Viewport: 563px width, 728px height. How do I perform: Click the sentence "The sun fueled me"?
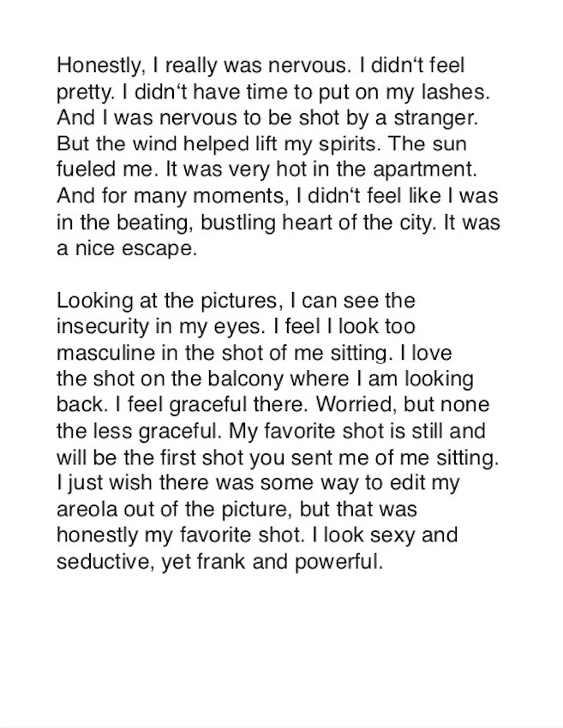261,157
